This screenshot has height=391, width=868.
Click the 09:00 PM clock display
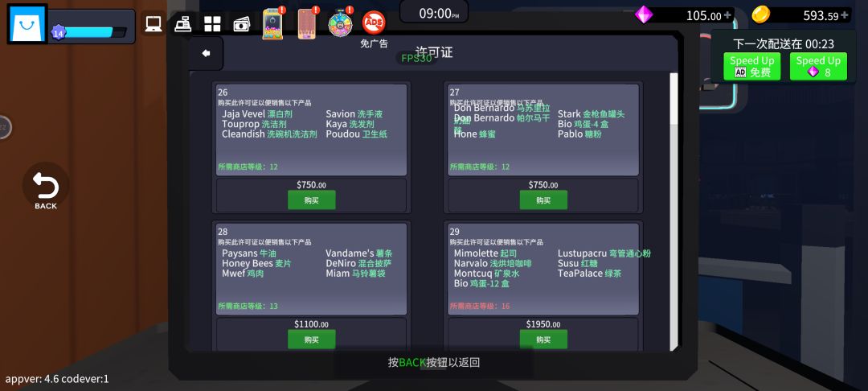[434, 13]
